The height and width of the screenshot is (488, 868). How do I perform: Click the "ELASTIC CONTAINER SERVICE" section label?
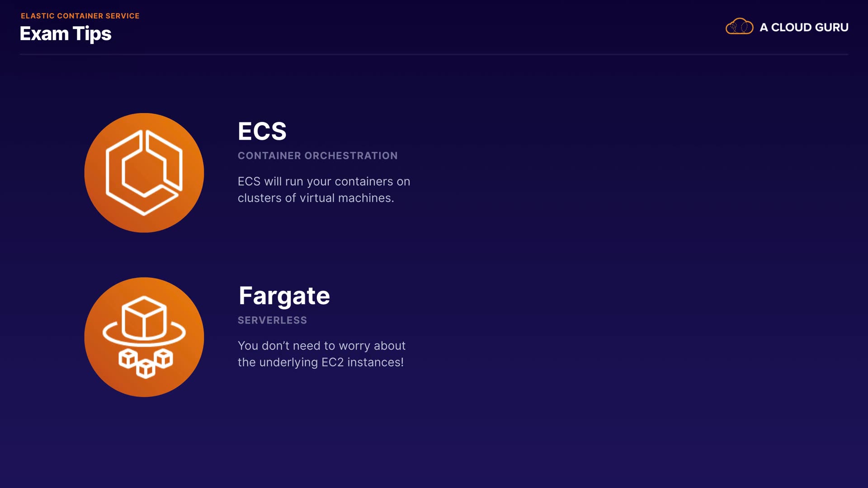[80, 16]
